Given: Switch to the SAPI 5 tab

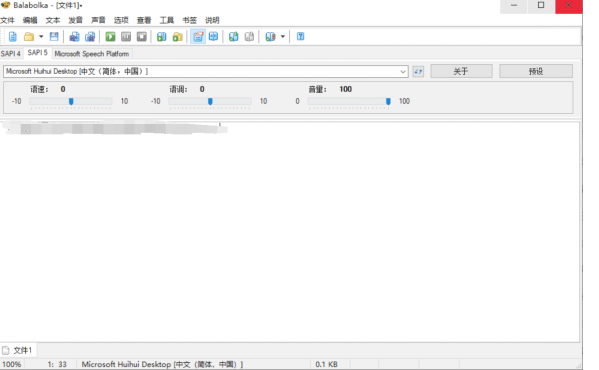Looking at the screenshot, I should click(37, 53).
